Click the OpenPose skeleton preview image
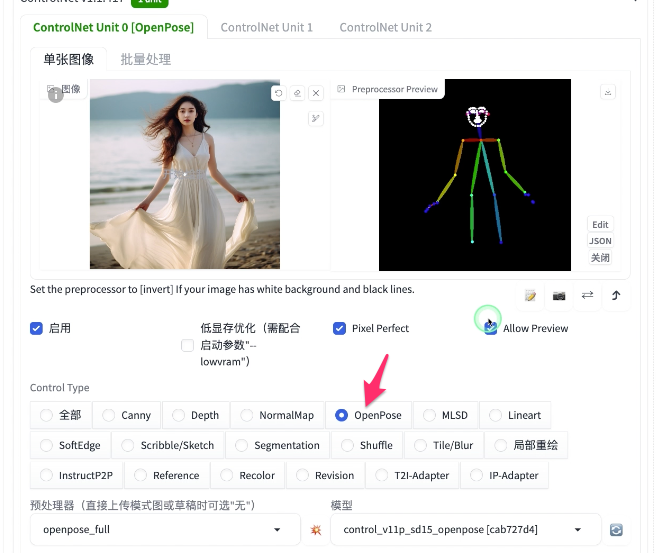 coord(475,175)
